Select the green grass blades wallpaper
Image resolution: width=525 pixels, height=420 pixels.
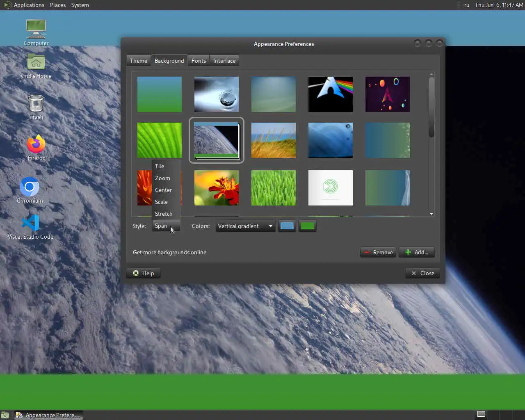(x=274, y=188)
